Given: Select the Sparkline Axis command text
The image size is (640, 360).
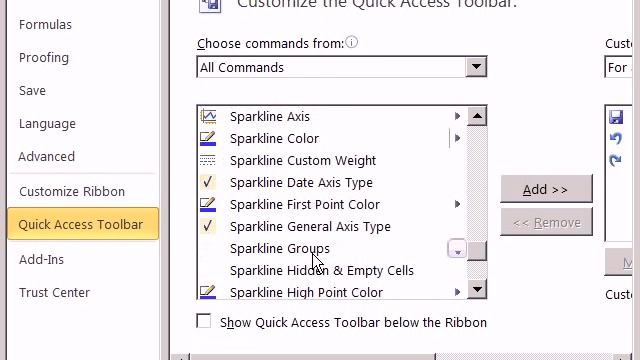Looking at the screenshot, I should 270,117.
